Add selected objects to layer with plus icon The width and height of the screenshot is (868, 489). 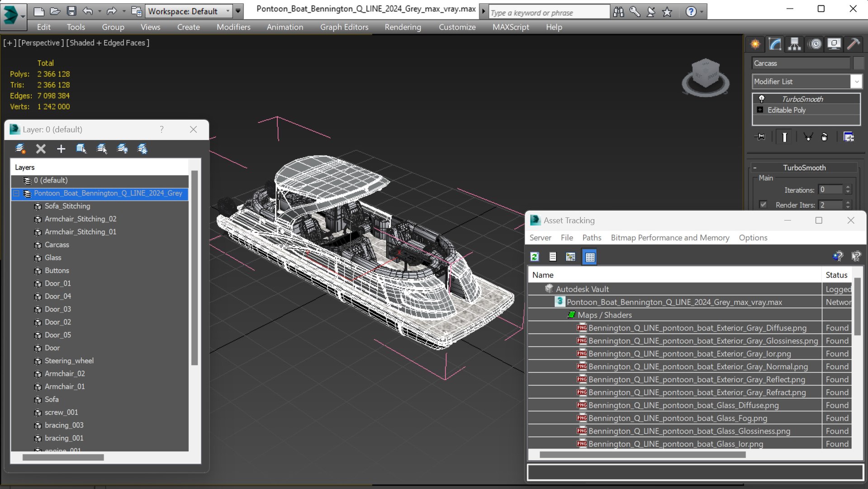pyautogui.click(x=61, y=149)
